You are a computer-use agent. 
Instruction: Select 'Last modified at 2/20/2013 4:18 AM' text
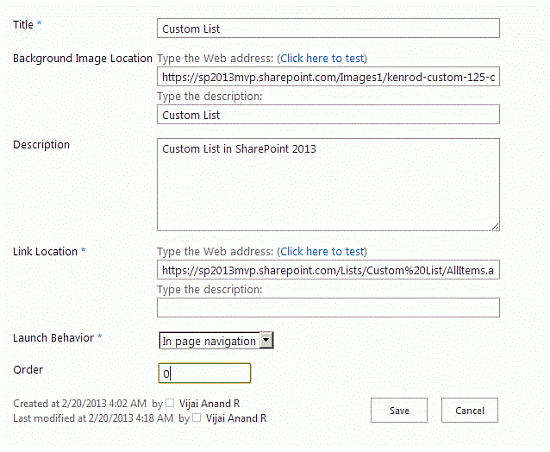click(x=93, y=418)
